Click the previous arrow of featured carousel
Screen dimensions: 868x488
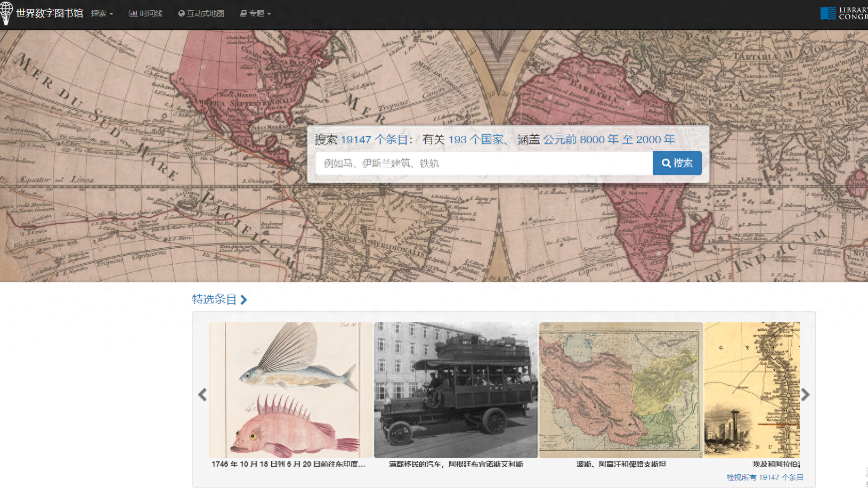pos(202,395)
